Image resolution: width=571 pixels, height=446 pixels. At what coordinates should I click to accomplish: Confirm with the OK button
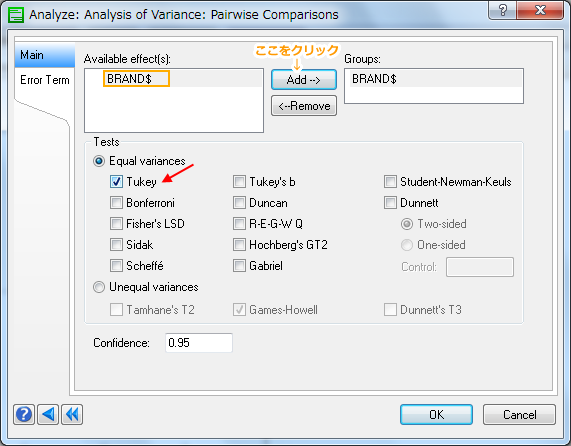click(x=436, y=414)
